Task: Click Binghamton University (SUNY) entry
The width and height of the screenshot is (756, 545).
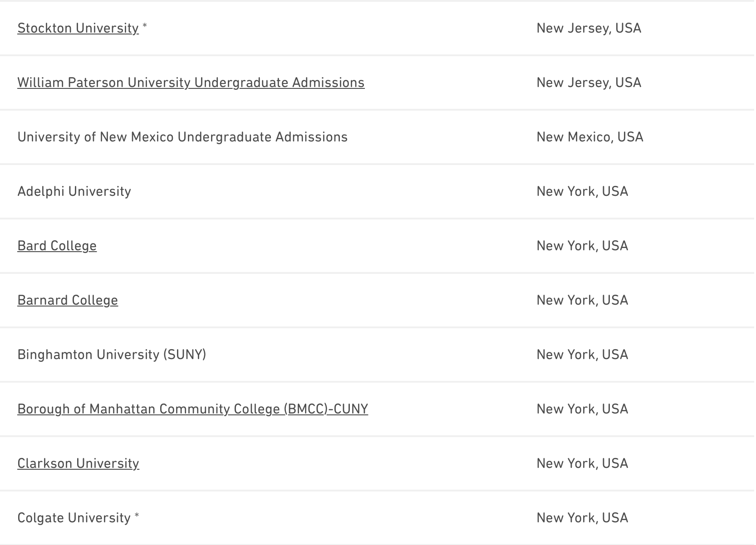Action: click(x=112, y=355)
